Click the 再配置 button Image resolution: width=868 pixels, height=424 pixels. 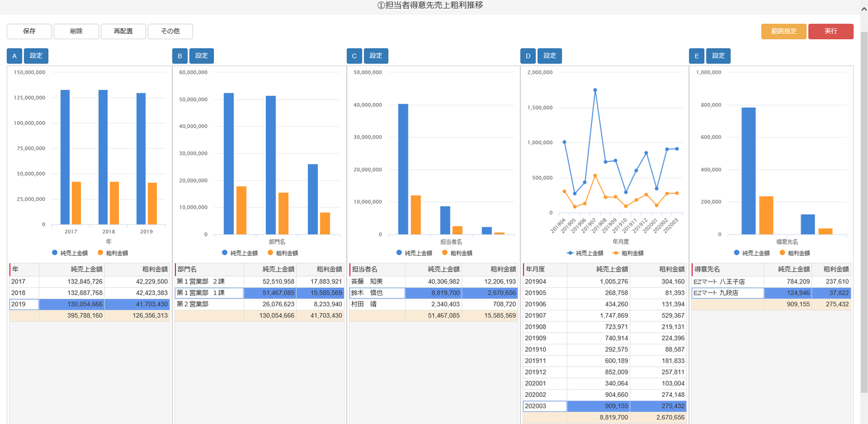tap(123, 31)
